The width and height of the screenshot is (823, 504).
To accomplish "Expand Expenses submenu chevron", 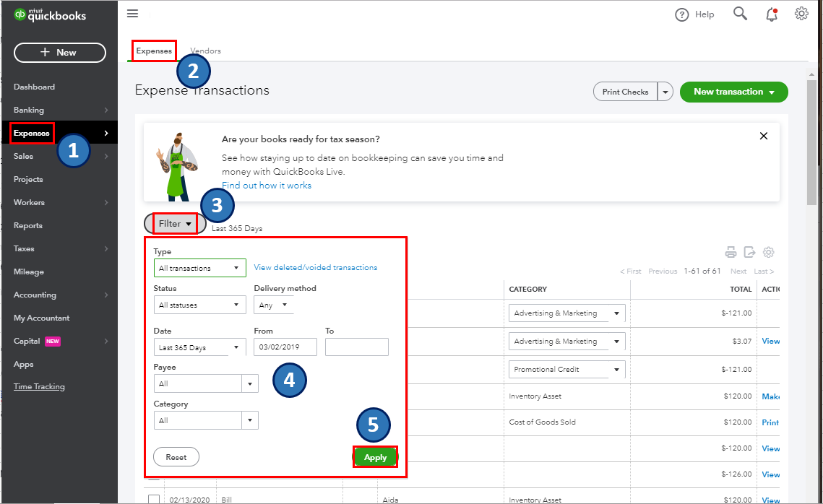I will 106,133.
